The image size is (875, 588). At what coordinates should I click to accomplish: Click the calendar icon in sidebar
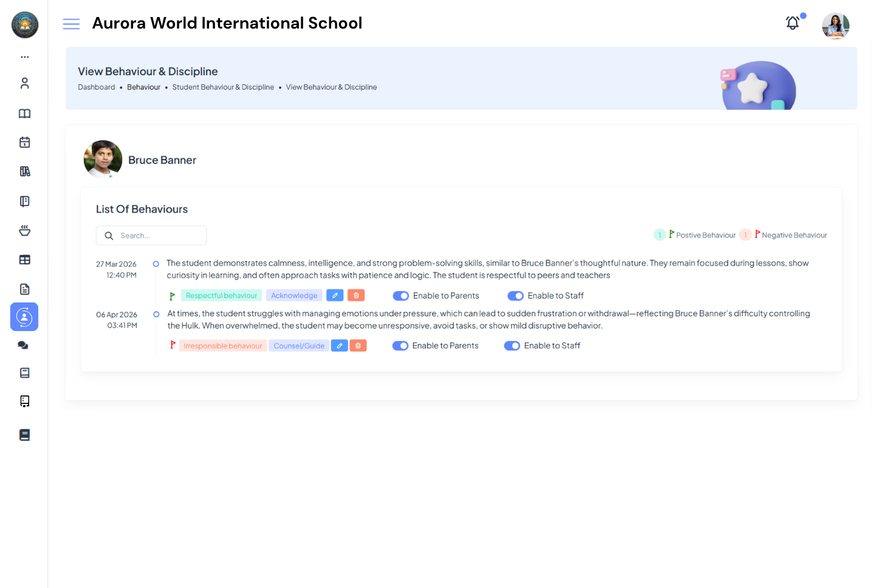click(x=24, y=142)
